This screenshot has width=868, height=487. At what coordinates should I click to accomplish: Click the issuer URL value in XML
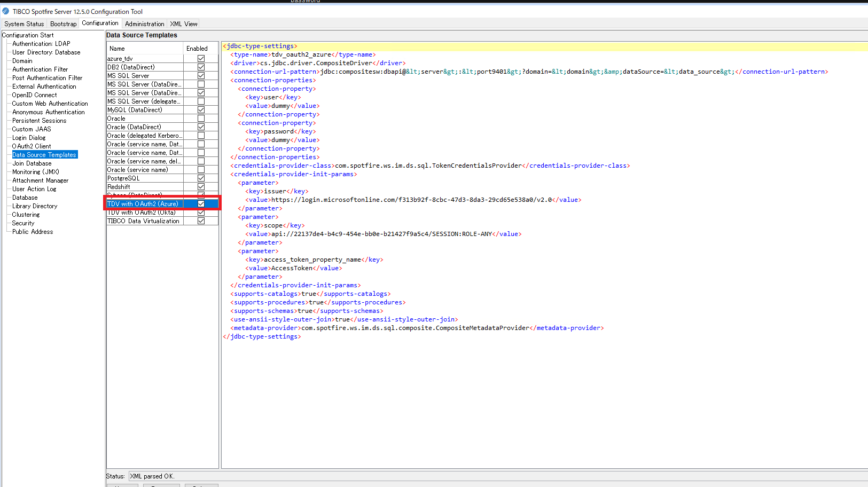tap(411, 200)
